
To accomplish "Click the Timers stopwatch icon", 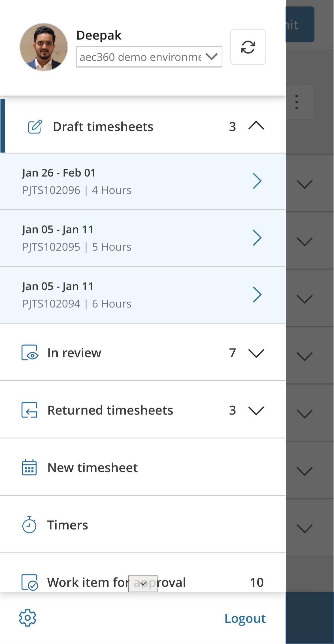I will [x=29, y=525].
